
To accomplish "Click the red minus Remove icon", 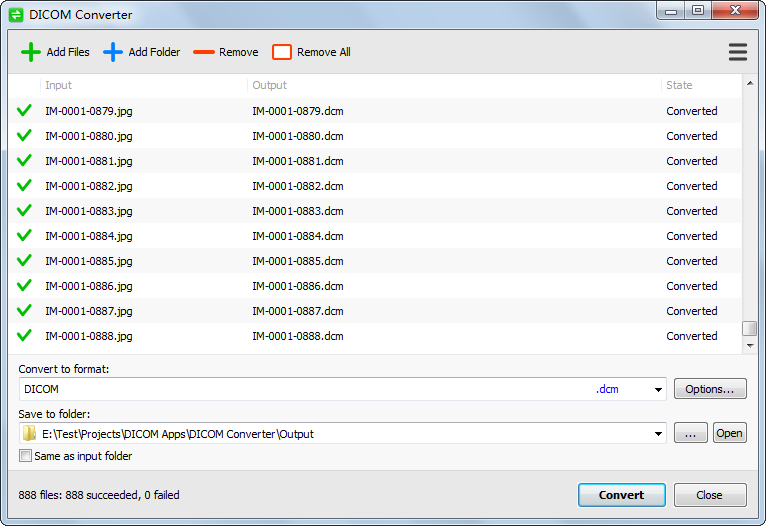I will pos(204,52).
